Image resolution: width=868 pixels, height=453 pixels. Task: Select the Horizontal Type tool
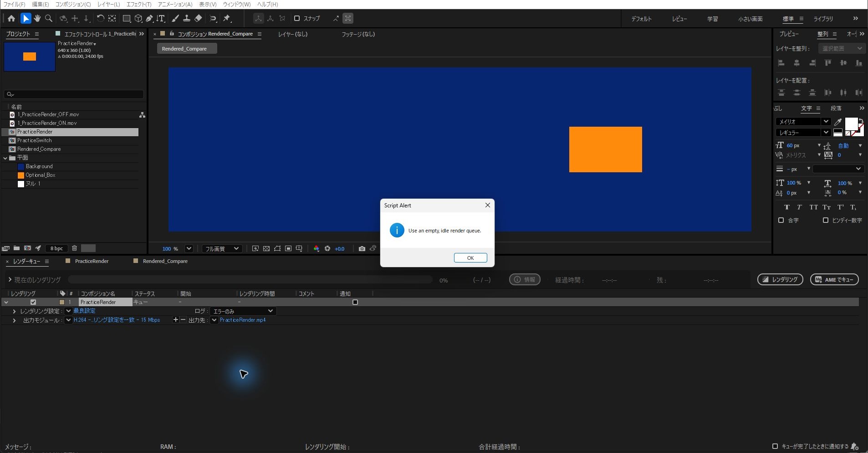pos(161,19)
